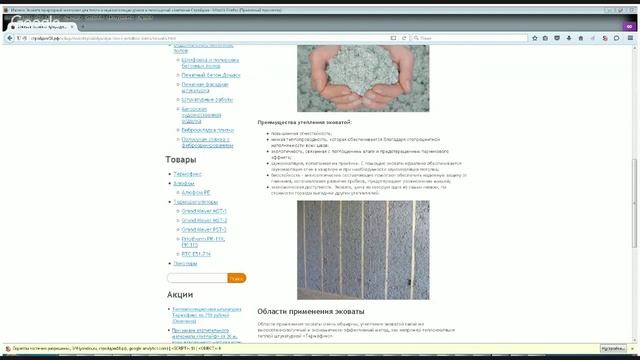Viewport: 640px width, 360px height.
Task: Open the Grand Meyer MST-2 link
Action: [x=204, y=220]
